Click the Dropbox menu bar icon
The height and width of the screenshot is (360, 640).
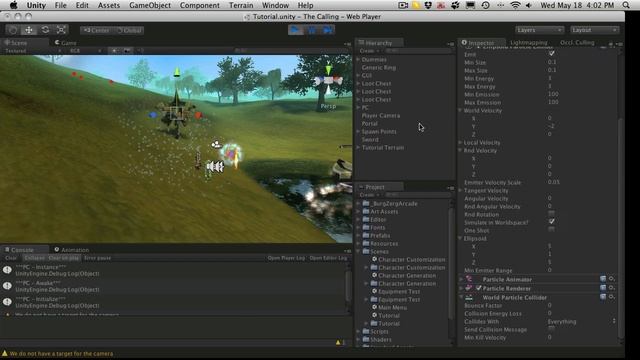(428, 5)
